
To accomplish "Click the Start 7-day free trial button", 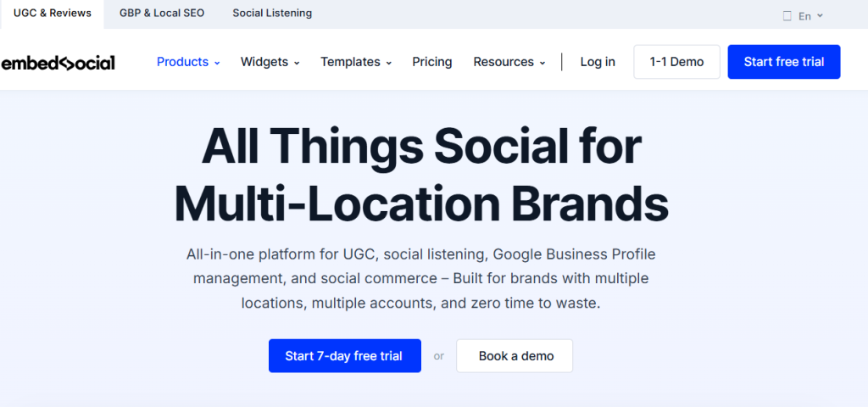I will [x=344, y=356].
